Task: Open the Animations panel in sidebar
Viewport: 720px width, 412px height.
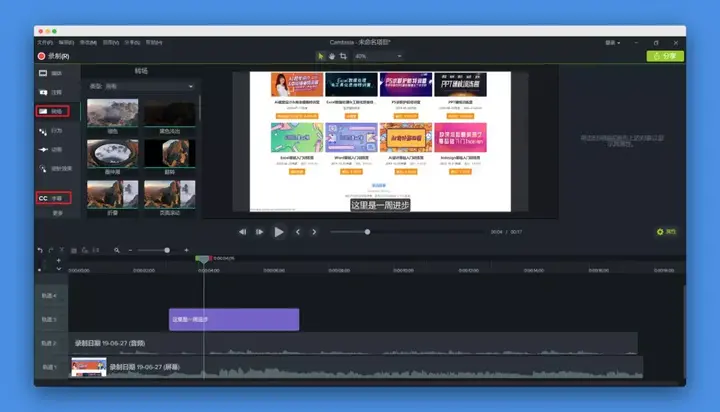Action: pos(51,150)
